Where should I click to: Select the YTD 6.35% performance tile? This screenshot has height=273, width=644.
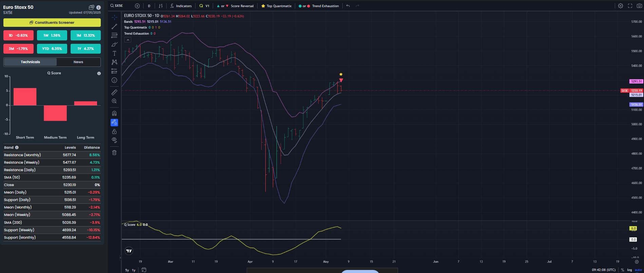point(52,49)
